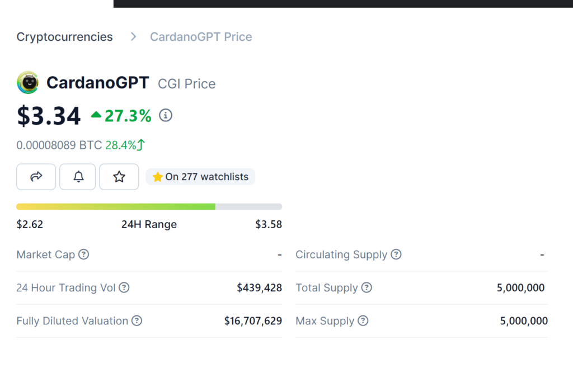
Task: Click the info icon beside 27.3%
Action: [x=166, y=115]
